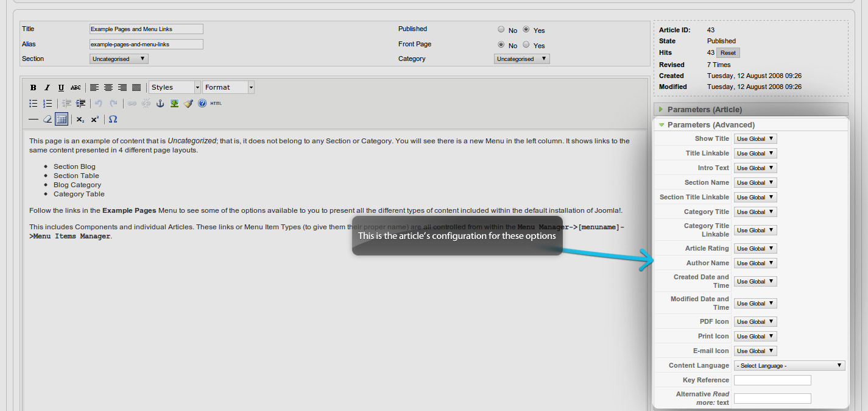Open the Modified Date and Time dropdown
The height and width of the screenshot is (411, 868).
coord(755,304)
